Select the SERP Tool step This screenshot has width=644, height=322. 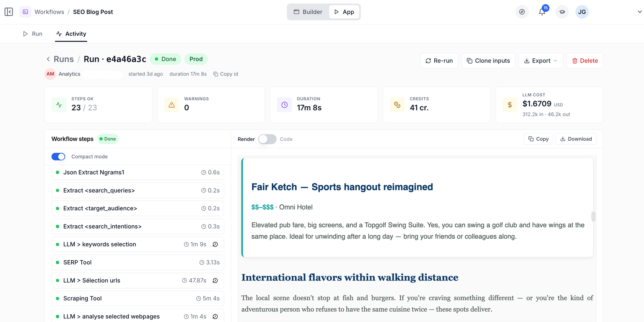pyautogui.click(x=138, y=262)
